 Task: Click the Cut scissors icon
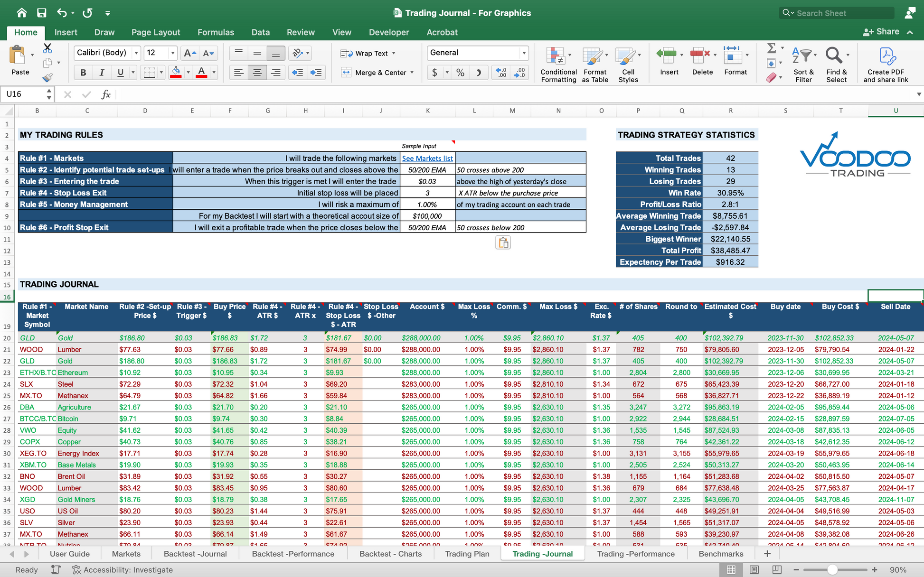pos(47,48)
